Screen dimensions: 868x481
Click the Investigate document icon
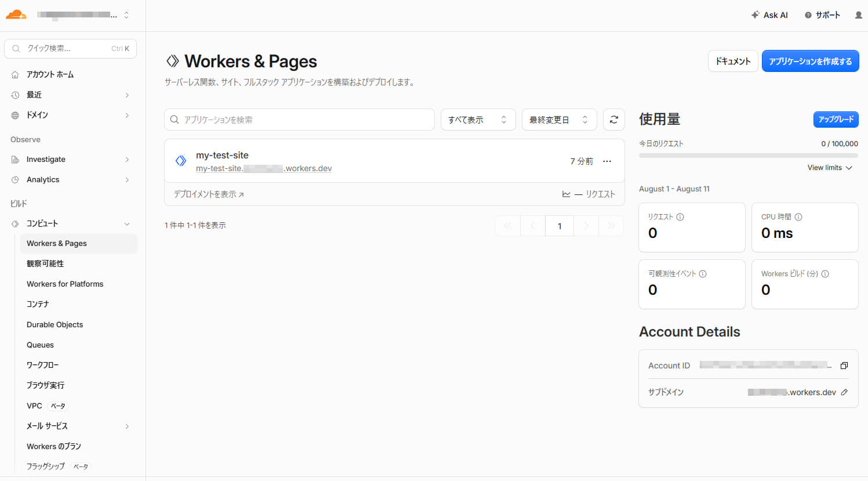tap(15, 160)
